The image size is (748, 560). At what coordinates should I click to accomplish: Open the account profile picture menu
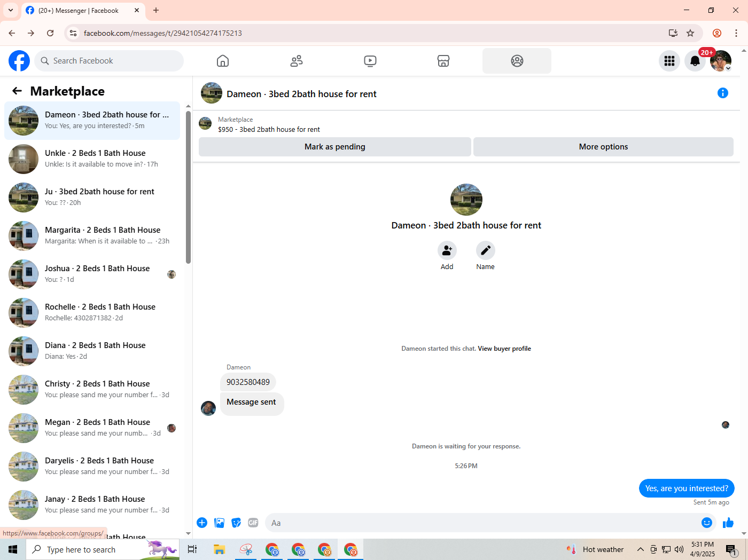pyautogui.click(x=721, y=61)
